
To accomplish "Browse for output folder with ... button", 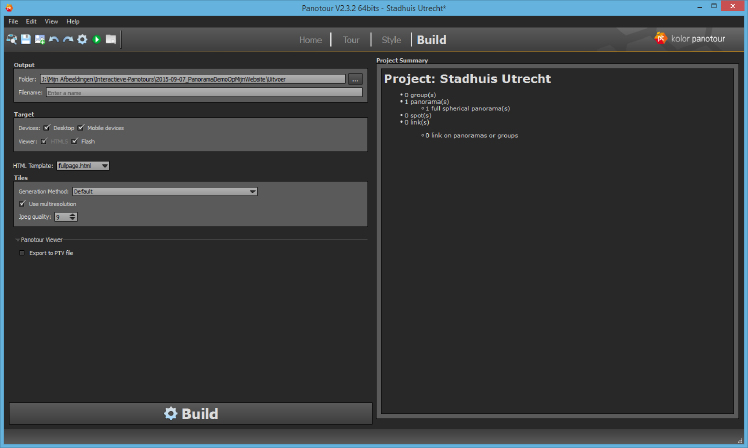I will point(355,80).
